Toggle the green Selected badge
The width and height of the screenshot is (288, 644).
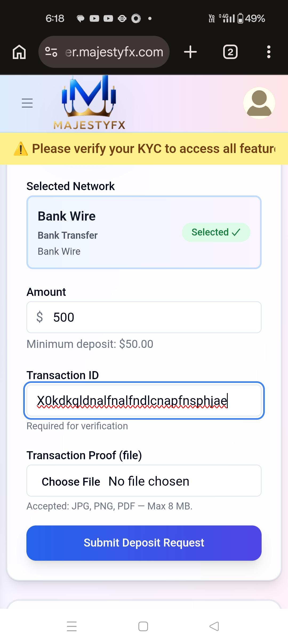[216, 232]
